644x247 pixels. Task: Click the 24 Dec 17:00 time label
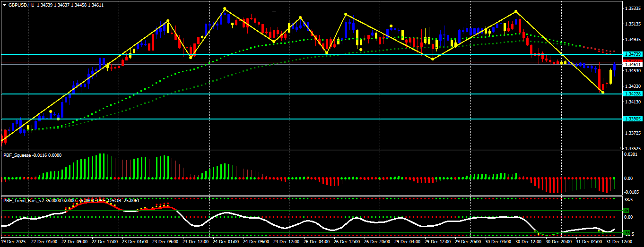point(287,241)
